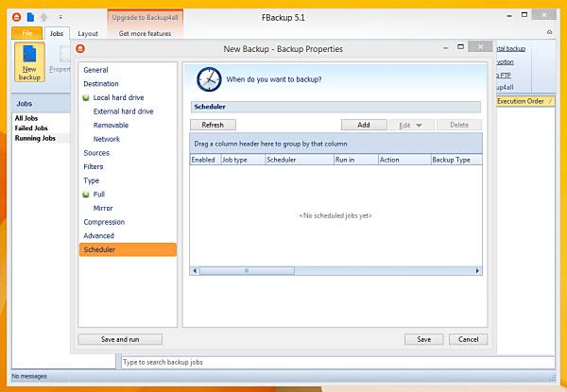The image size is (567, 392).
Task: Click the help icon at ribbon right edge
Action: pos(549,32)
